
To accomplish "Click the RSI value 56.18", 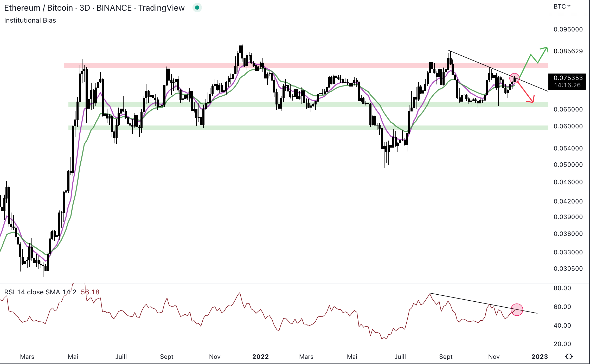I will 90,292.
